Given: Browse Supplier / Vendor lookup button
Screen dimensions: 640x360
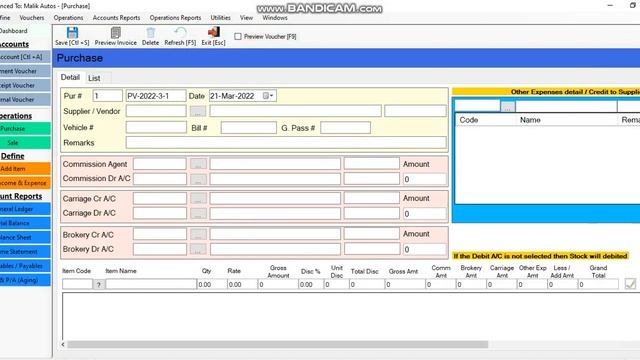Looking at the screenshot, I should click(198, 111).
